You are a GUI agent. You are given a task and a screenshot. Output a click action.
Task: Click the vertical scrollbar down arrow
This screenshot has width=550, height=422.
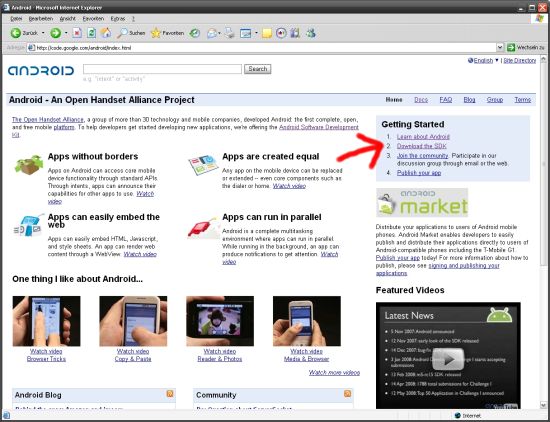pos(543,405)
